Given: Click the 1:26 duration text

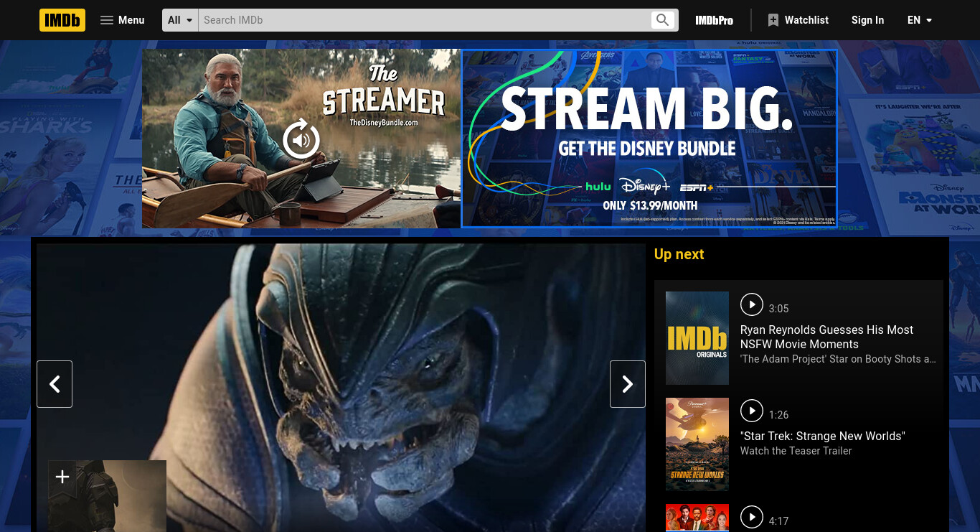Looking at the screenshot, I should coord(778,415).
